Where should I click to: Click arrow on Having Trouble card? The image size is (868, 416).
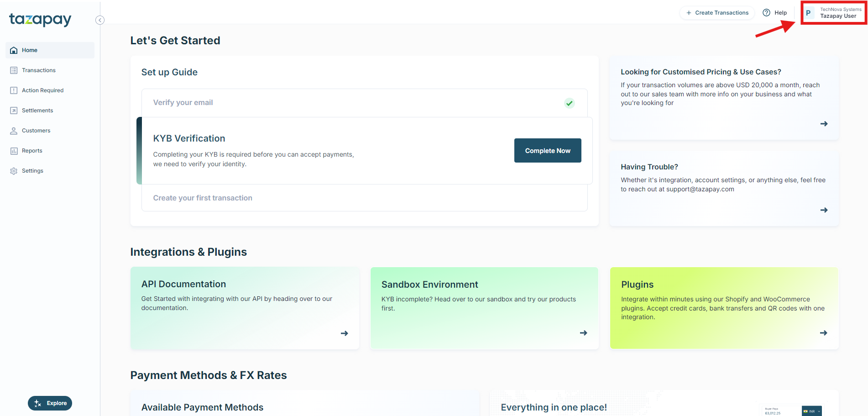(x=824, y=210)
